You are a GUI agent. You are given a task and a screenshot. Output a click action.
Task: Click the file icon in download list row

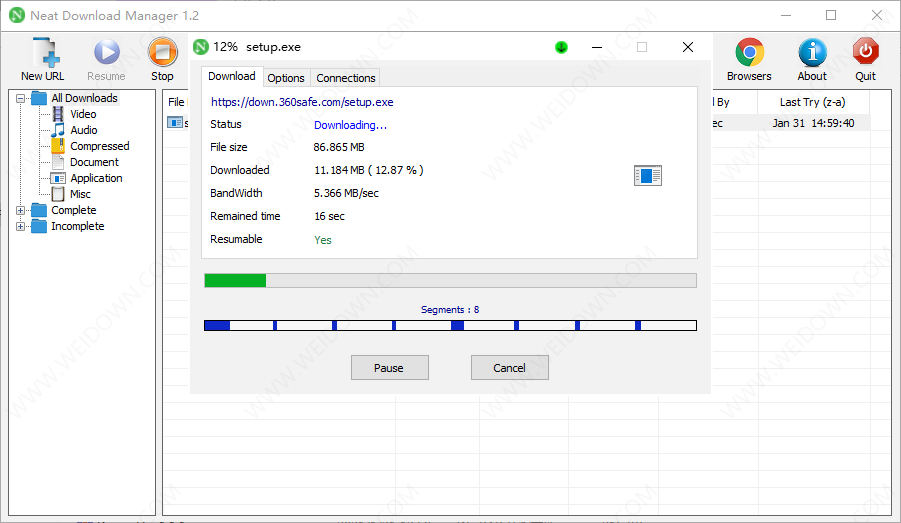click(x=175, y=122)
